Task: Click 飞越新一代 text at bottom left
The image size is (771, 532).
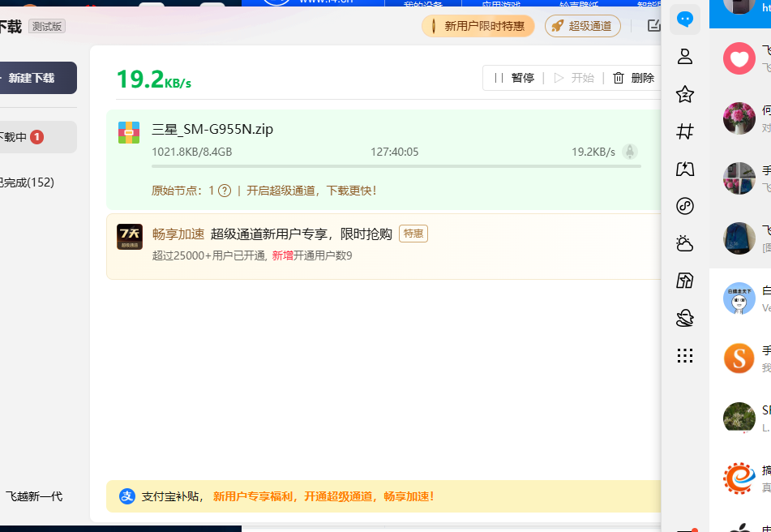Action: click(x=34, y=496)
